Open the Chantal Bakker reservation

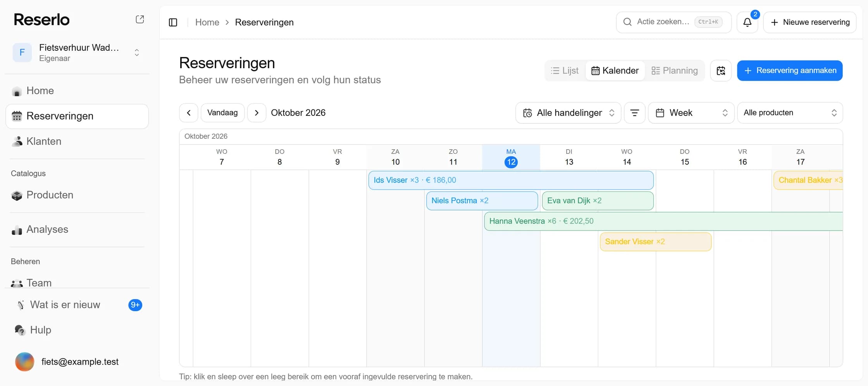click(x=808, y=180)
